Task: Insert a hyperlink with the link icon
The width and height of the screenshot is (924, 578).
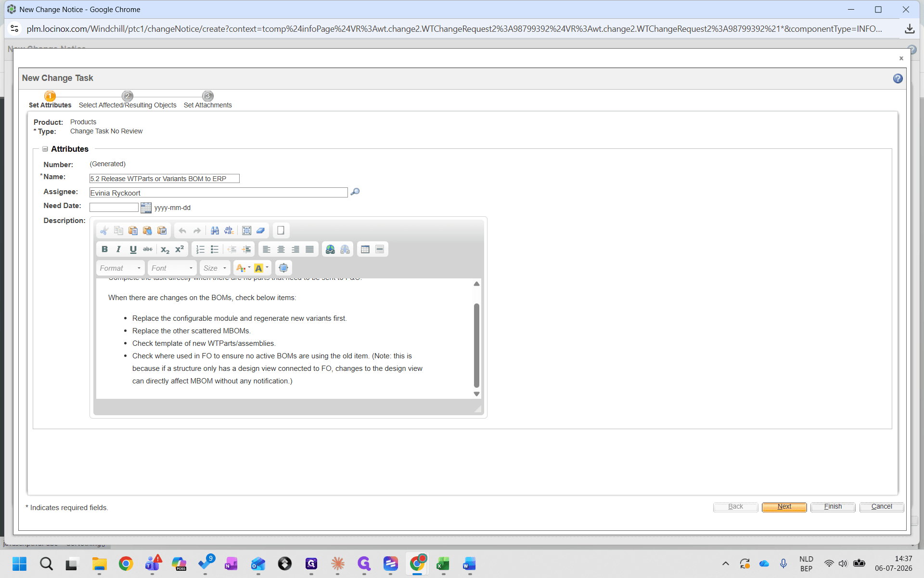Action: (330, 250)
